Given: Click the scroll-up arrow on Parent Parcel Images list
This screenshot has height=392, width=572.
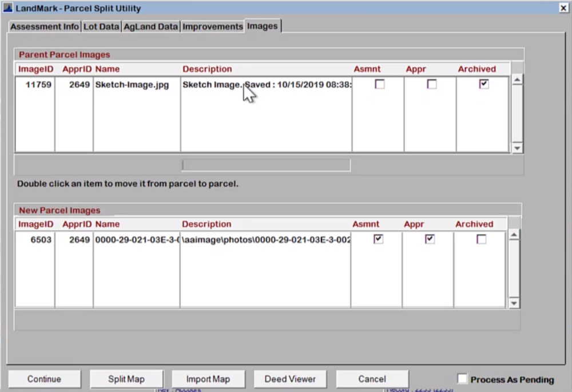Looking at the screenshot, I should [x=517, y=79].
